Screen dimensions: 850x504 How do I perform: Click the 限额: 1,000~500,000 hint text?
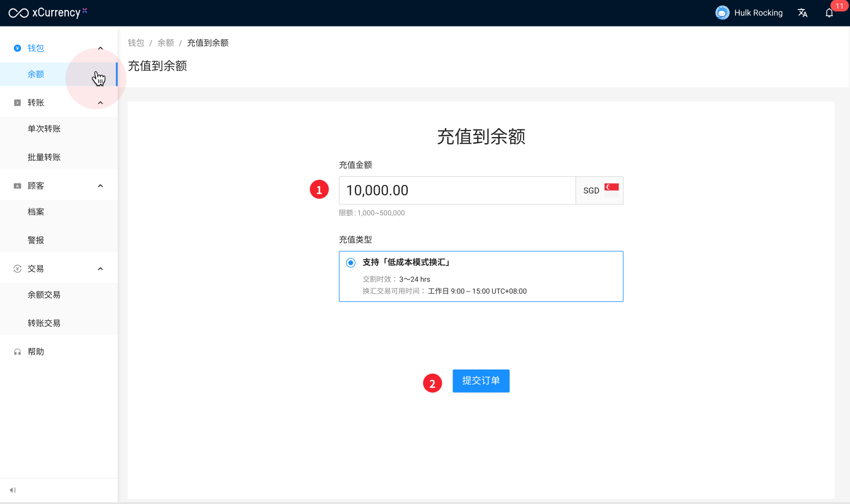(x=372, y=213)
